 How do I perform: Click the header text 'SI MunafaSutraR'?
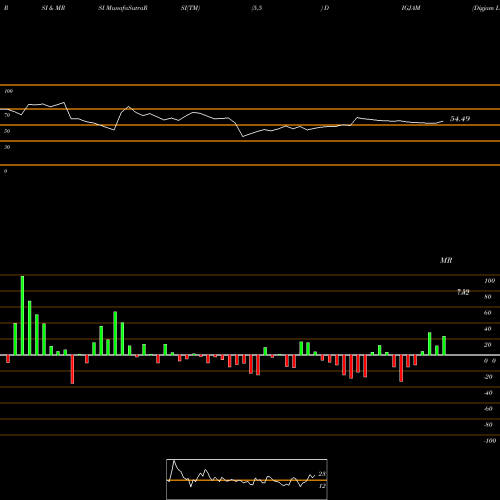coord(123,8)
